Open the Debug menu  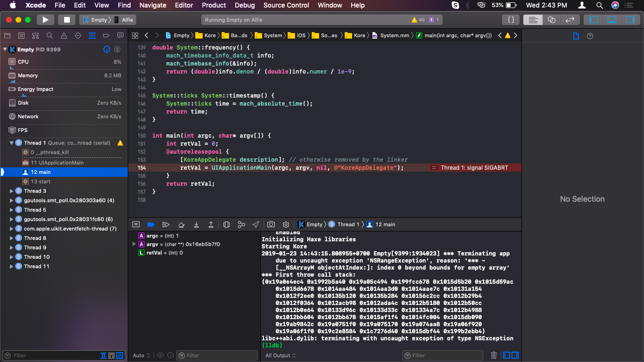[245, 5]
